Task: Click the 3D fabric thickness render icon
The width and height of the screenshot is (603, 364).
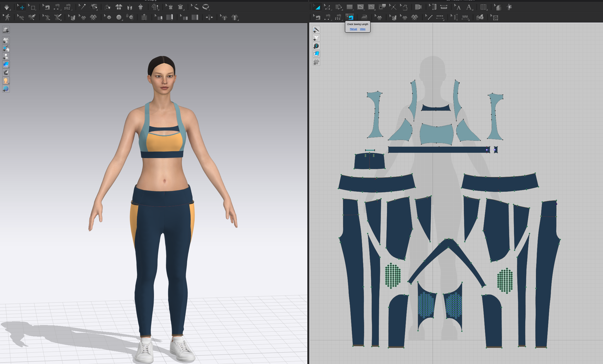Action: [x=6, y=73]
